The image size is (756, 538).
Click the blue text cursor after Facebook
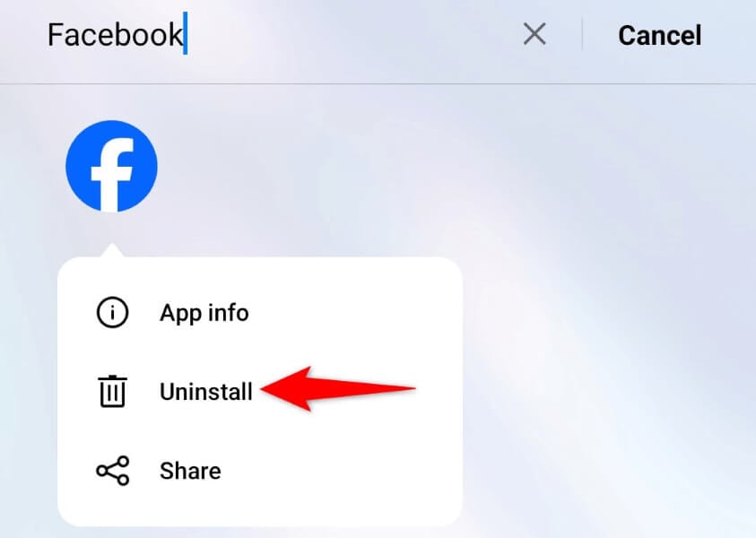pyautogui.click(x=185, y=33)
